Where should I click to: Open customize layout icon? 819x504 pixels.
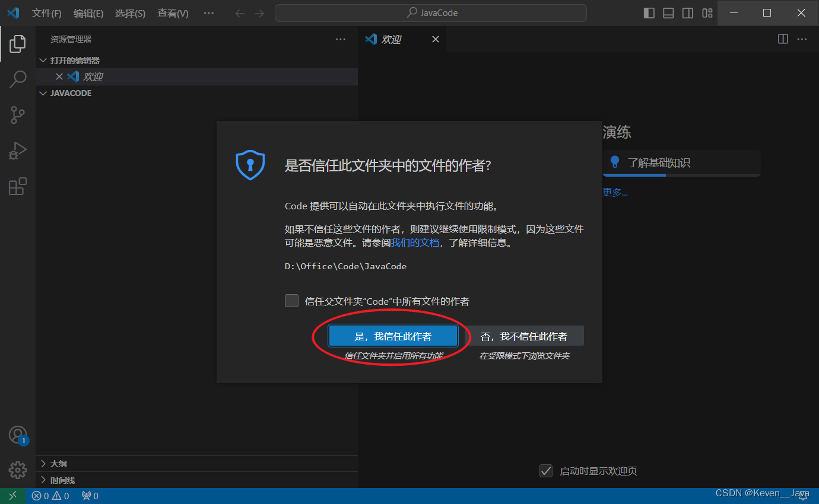pos(707,13)
